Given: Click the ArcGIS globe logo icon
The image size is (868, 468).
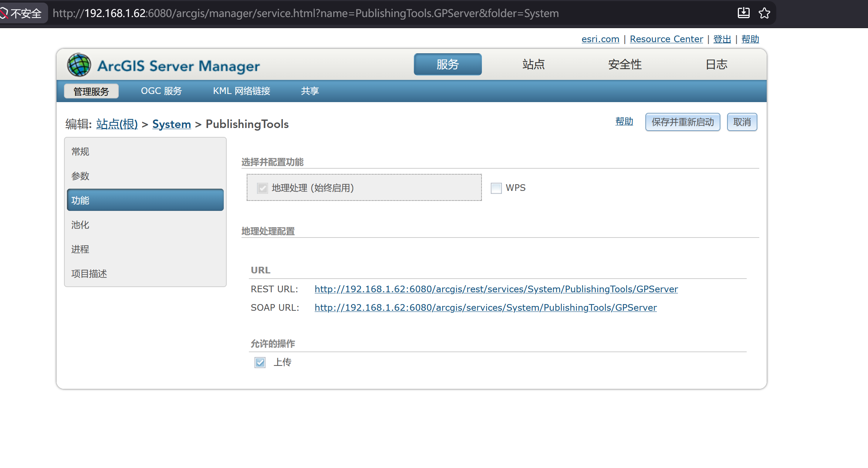Looking at the screenshot, I should [x=79, y=65].
